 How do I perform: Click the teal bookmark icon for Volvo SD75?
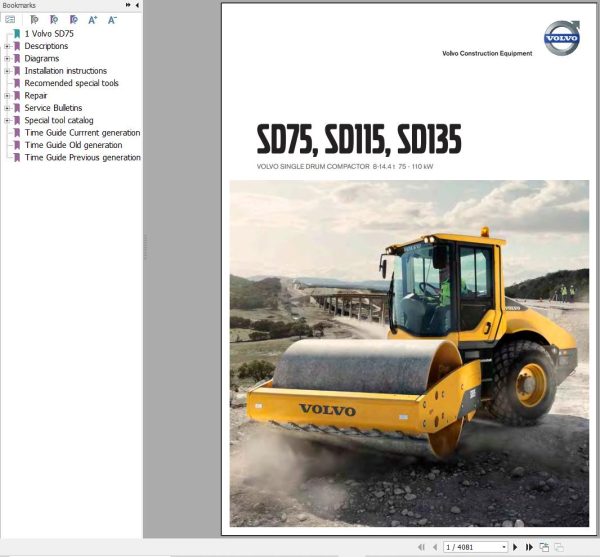click(x=16, y=34)
